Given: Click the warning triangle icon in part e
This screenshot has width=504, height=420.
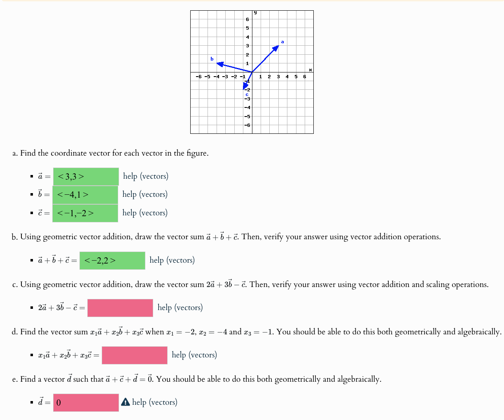Looking at the screenshot, I should point(126,402).
